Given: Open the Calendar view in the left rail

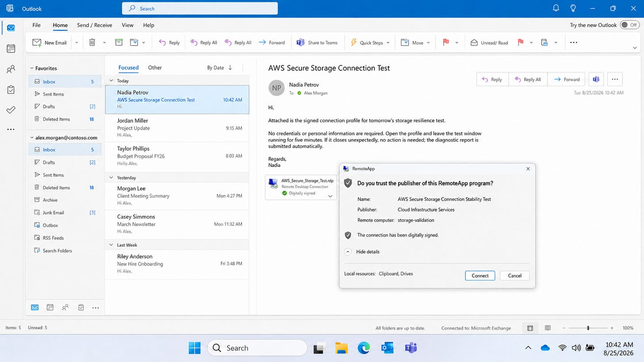Looking at the screenshot, I should [11, 49].
